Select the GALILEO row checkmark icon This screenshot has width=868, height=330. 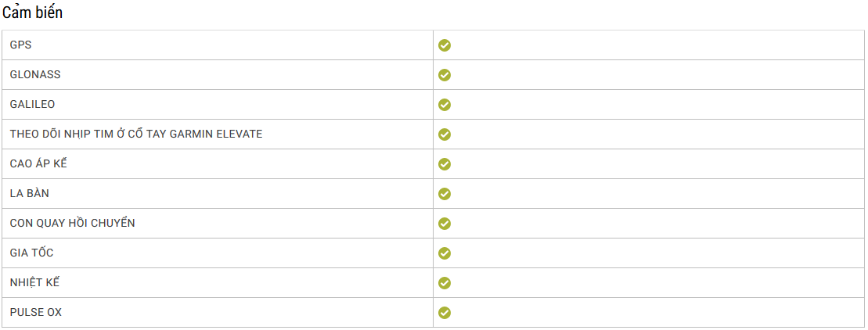444,105
